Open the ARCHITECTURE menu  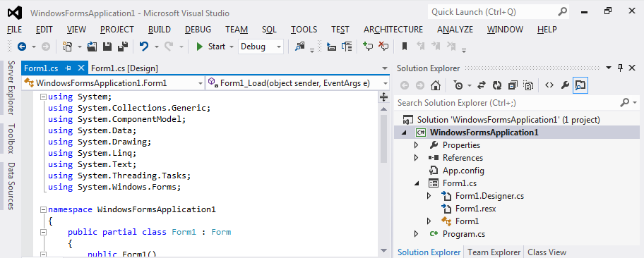click(x=393, y=30)
